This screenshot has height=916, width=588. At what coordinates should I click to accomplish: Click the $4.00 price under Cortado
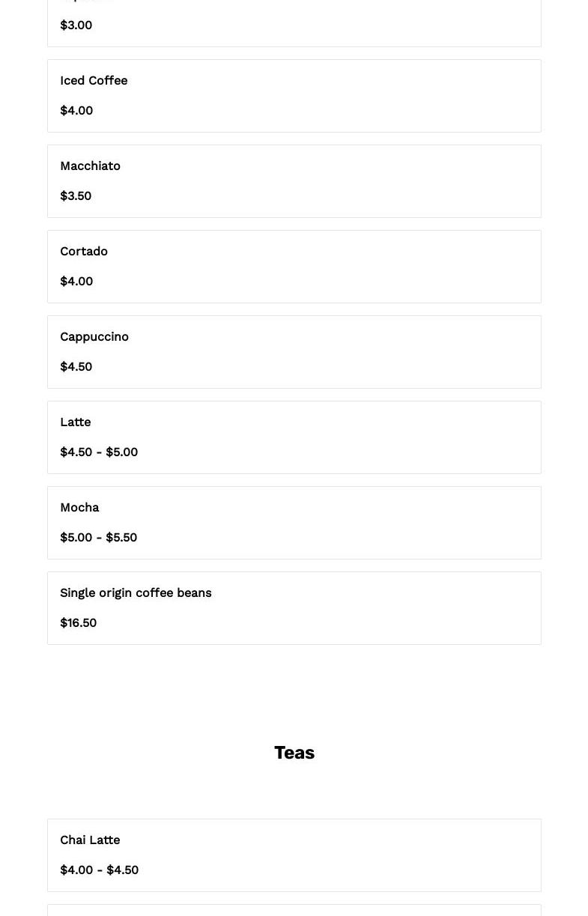76,282
